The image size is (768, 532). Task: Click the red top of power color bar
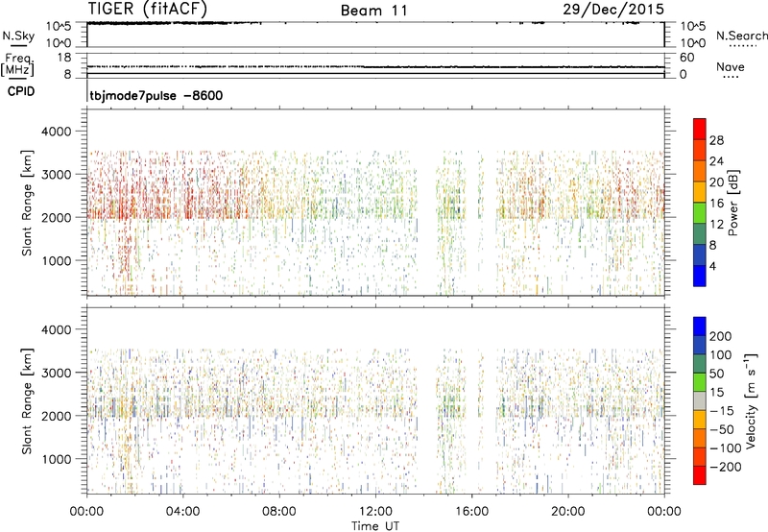point(700,129)
